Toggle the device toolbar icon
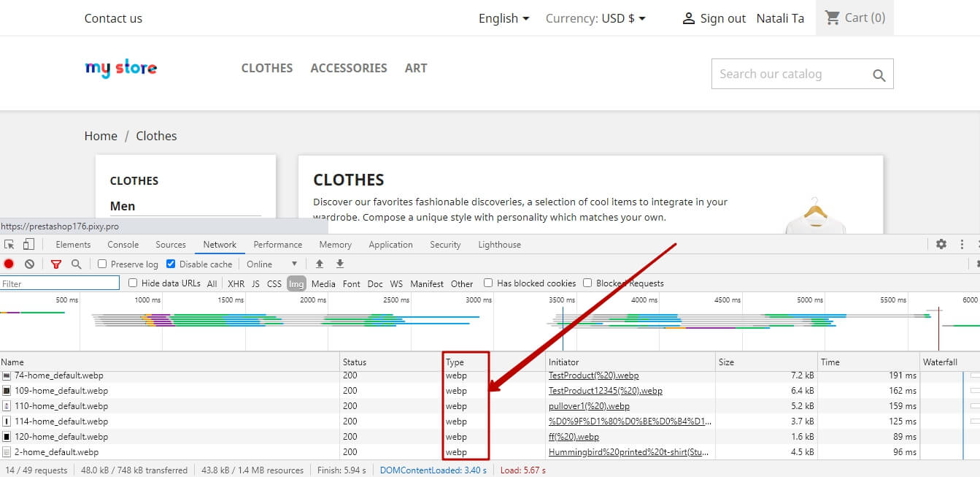The height and width of the screenshot is (477, 980). click(28, 245)
